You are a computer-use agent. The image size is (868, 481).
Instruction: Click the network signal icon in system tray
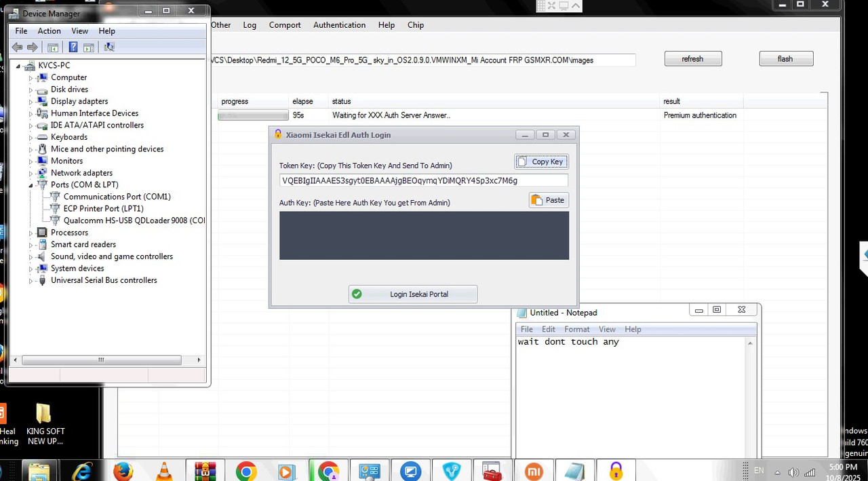810,472
